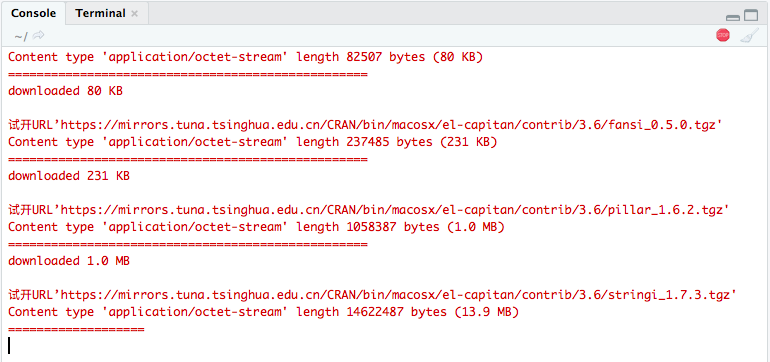This screenshot has width=770, height=362.
Task: Click the fansi_0.5.0.tgz download URL
Action: [391, 125]
